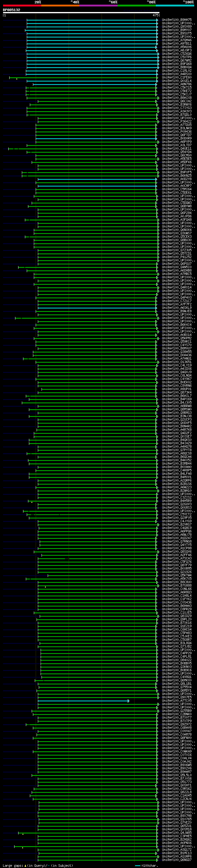This screenshot has width=197, height=868.
Task: Select hit label UniRef100_P36422
Action: 177,121
